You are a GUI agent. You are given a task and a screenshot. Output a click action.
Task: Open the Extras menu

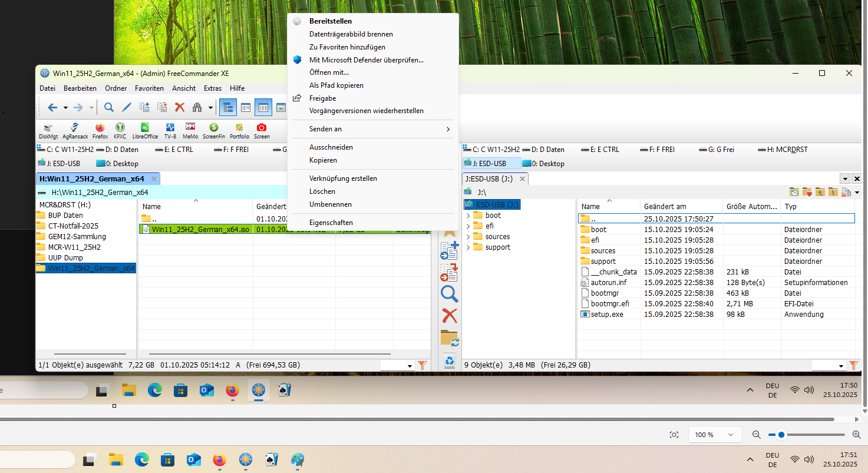213,88
